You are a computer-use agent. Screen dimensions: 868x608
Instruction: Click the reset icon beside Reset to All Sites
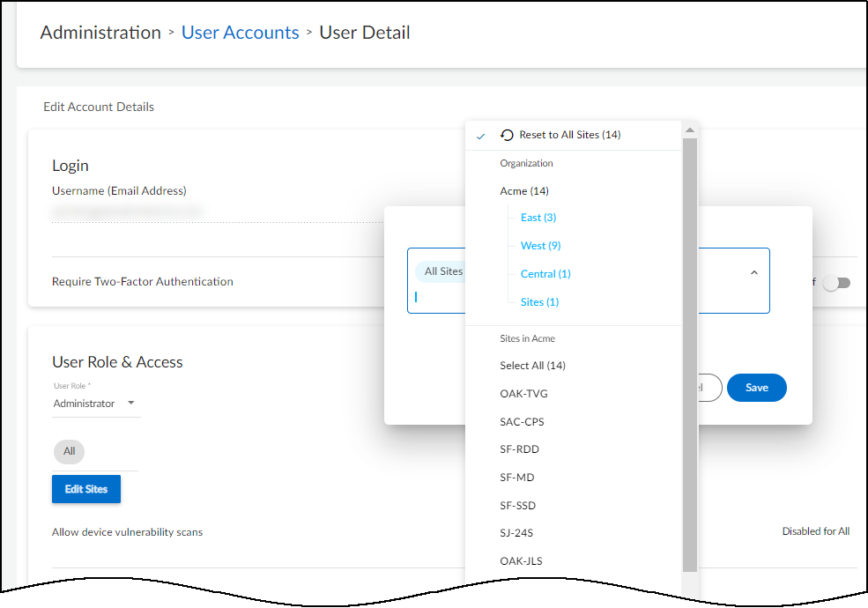[x=507, y=135]
